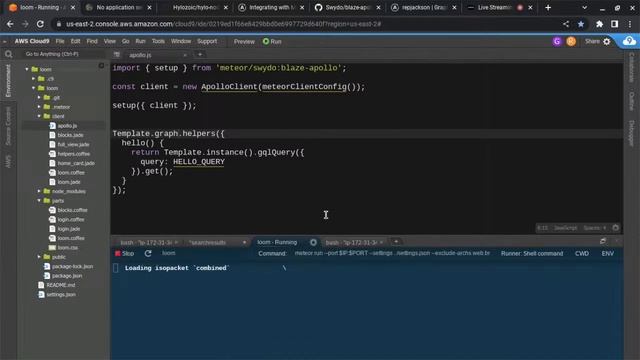The image size is (640, 360).
Task: Click the AWS cloud icon at top right
Action: pyautogui.click(x=629, y=41)
